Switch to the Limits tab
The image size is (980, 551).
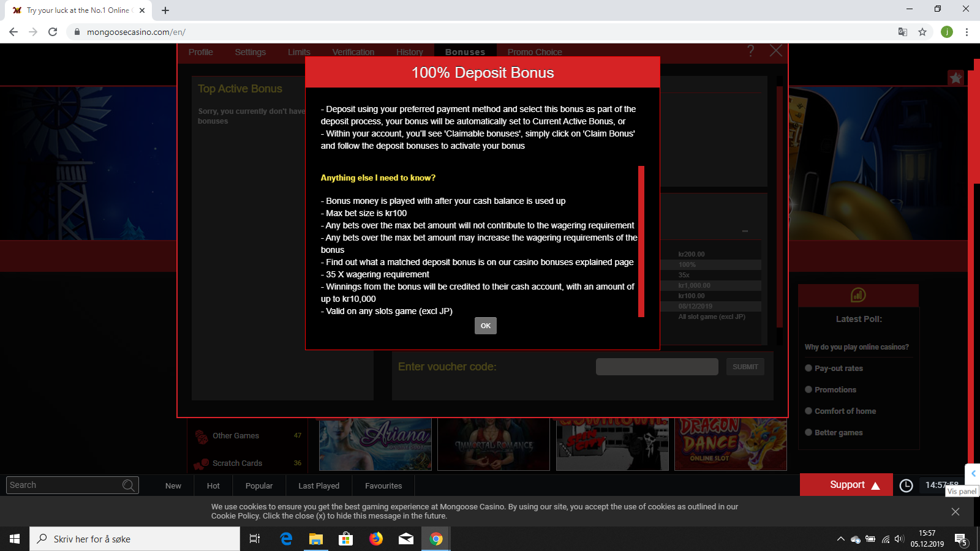tap(299, 52)
